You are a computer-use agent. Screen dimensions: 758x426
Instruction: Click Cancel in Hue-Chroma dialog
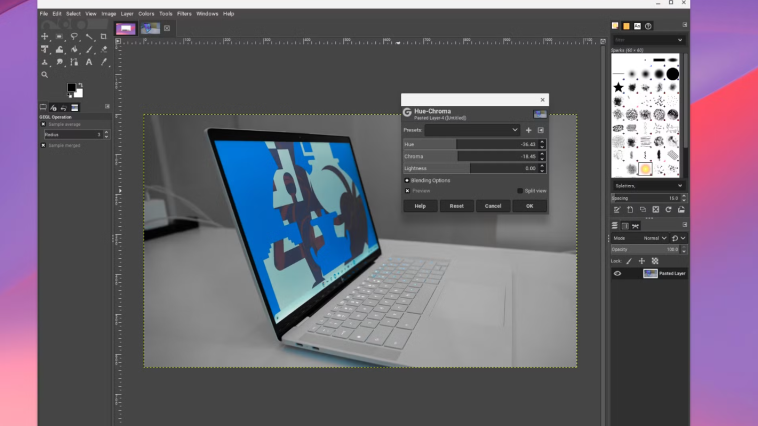click(x=493, y=206)
